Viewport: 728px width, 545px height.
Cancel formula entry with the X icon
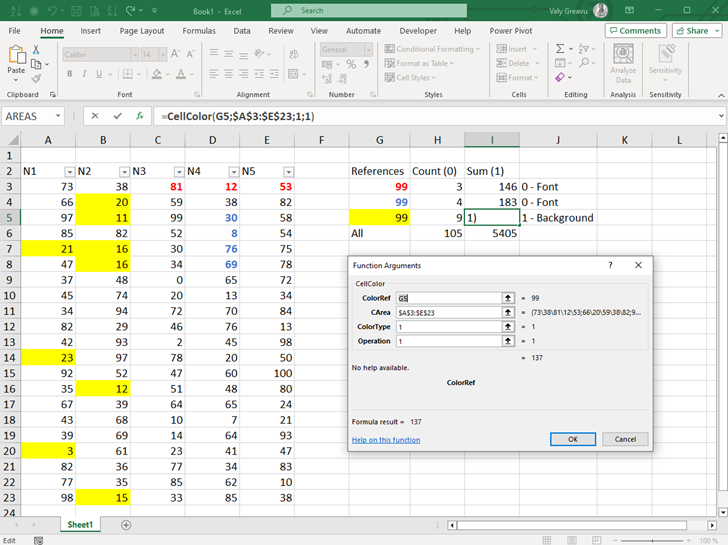click(96, 116)
